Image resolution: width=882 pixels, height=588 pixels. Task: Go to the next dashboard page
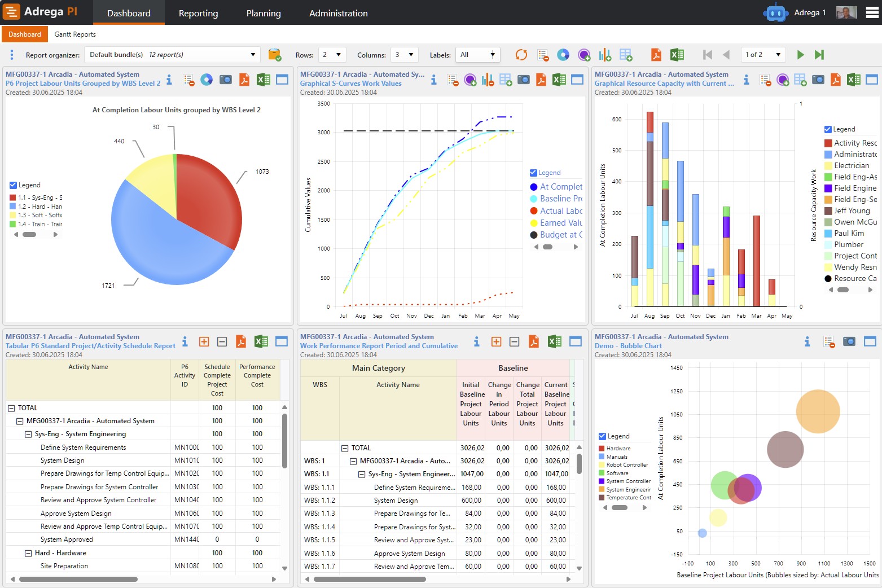(801, 54)
